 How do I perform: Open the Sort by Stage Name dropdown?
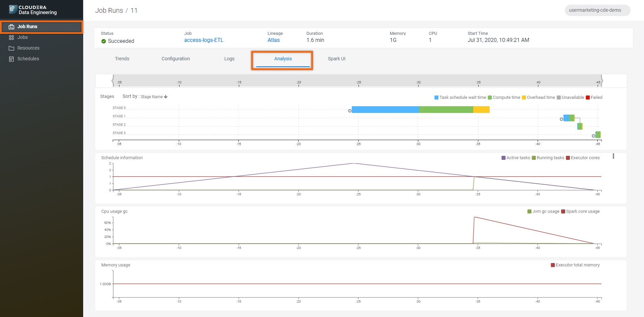tap(154, 97)
